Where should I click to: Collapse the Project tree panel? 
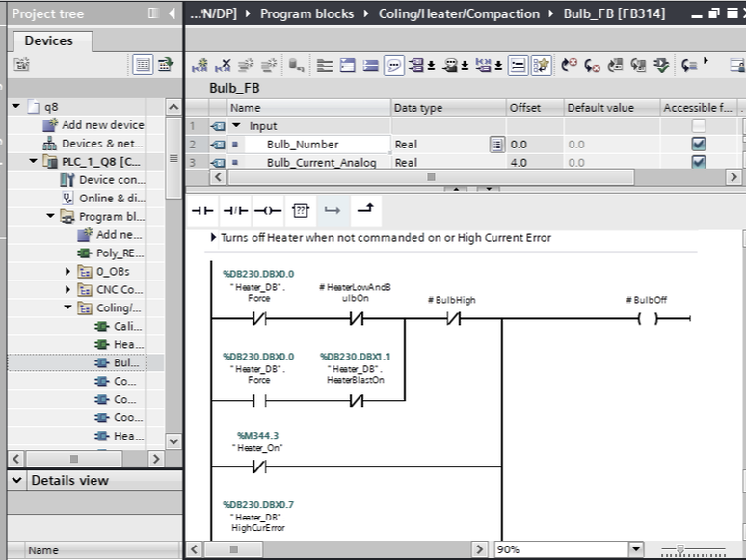pos(172,13)
